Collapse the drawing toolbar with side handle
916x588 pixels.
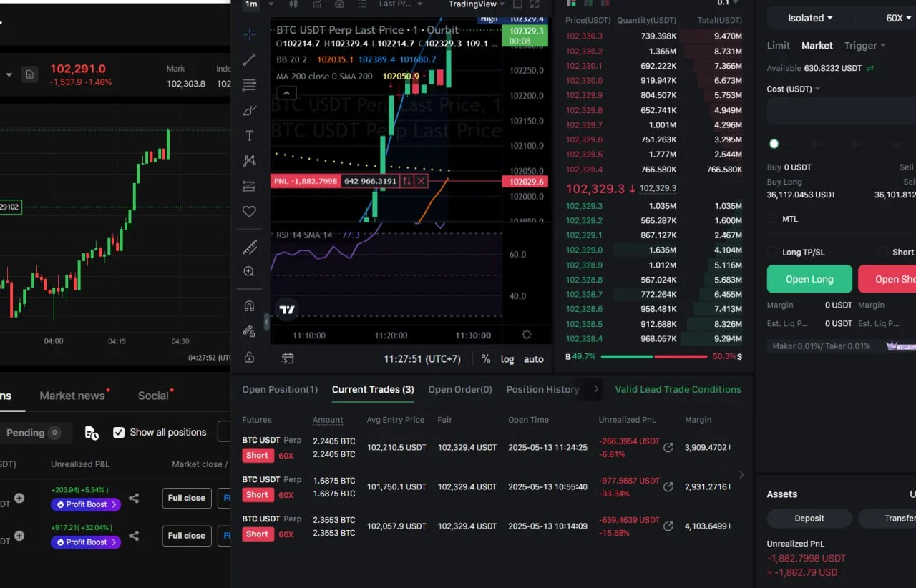267,322
